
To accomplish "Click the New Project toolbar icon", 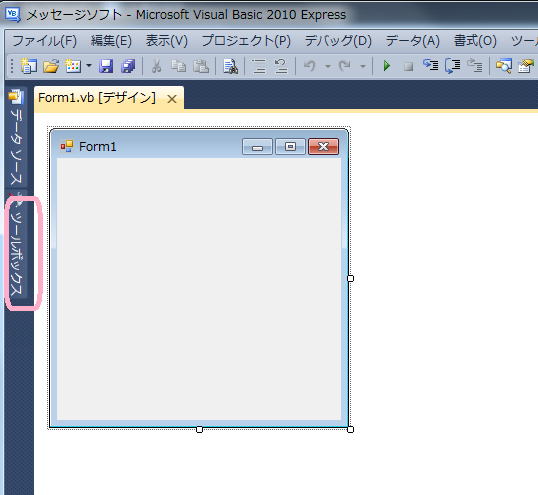I will (28, 66).
